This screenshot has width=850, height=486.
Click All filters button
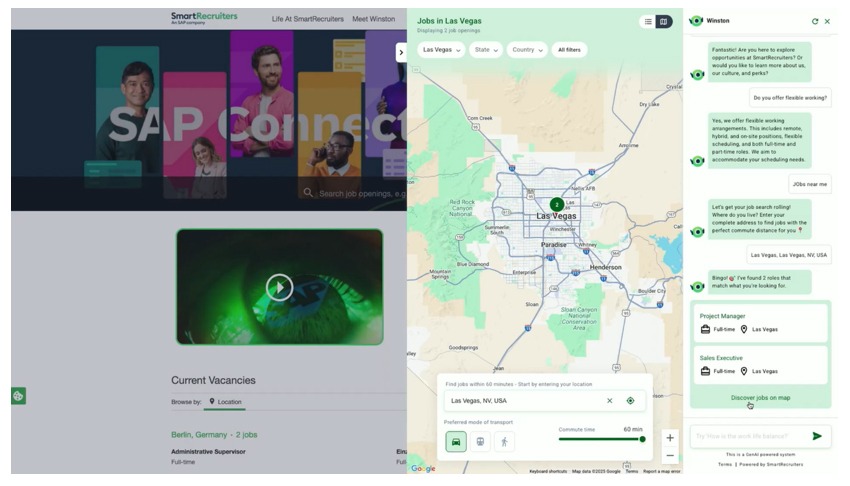pos(570,49)
